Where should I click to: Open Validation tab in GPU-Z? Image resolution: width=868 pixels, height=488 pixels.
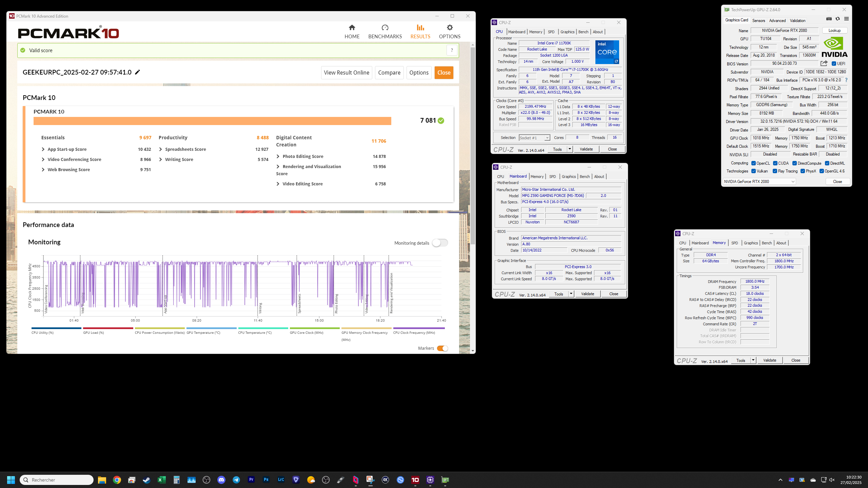[x=797, y=20]
